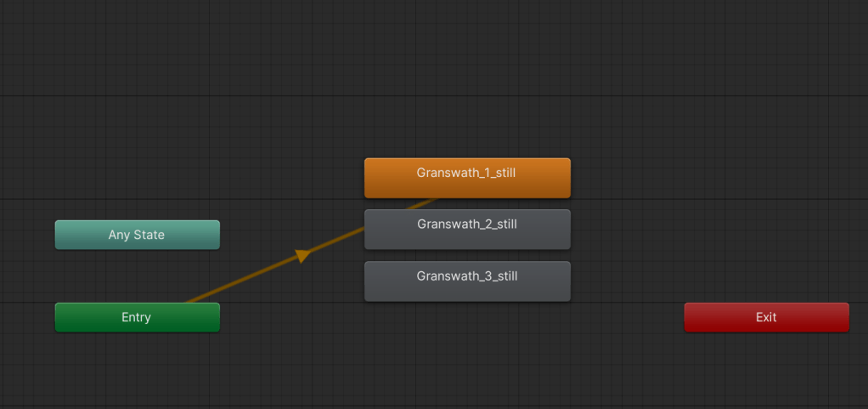
Task: Click the Any State node
Action: (137, 235)
